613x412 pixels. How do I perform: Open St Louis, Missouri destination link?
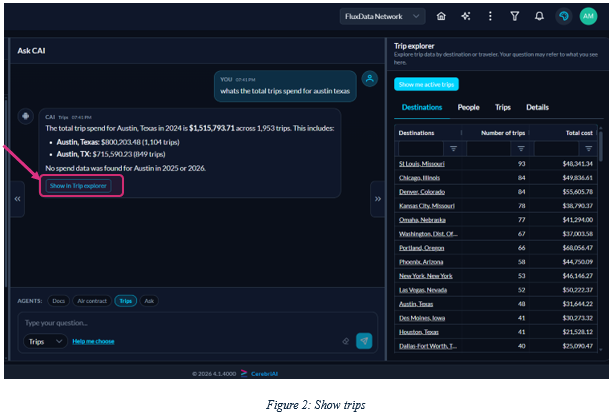[421, 163]
